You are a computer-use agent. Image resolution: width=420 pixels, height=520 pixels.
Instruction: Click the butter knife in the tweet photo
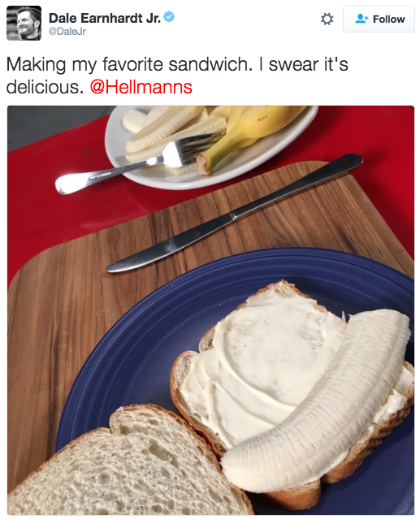pyautogui.click(x=234, y=214)
